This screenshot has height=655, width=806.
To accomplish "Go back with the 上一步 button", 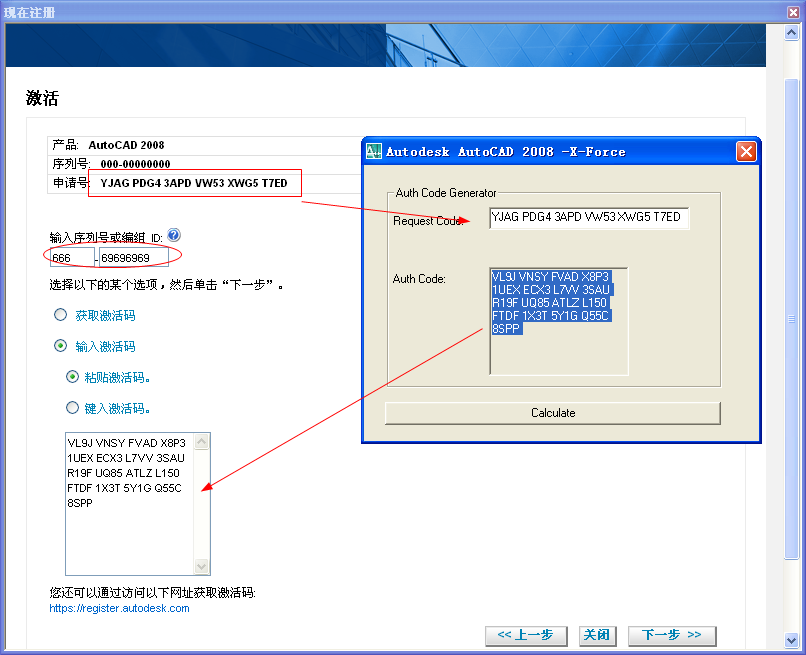I will (x=526, y=635).
